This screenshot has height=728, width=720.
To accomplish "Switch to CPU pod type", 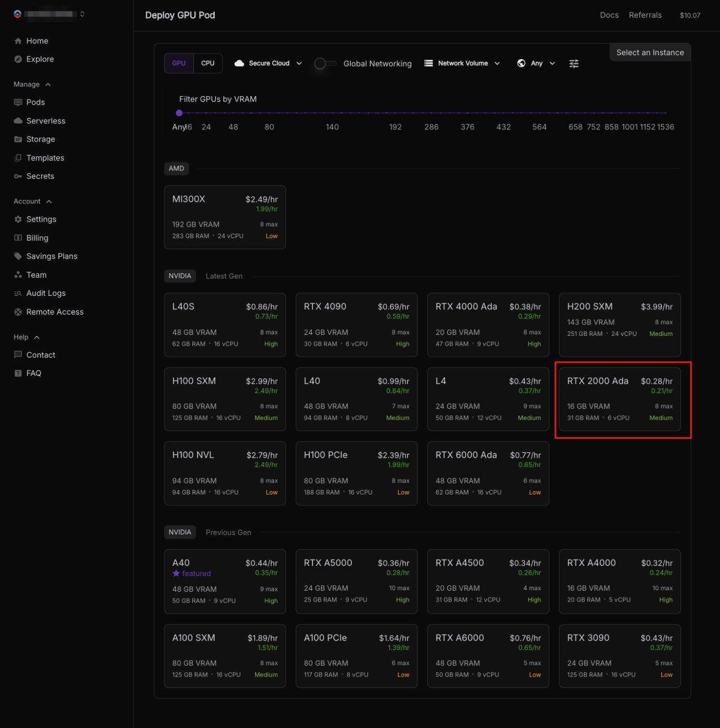I will tap(208, 63).
